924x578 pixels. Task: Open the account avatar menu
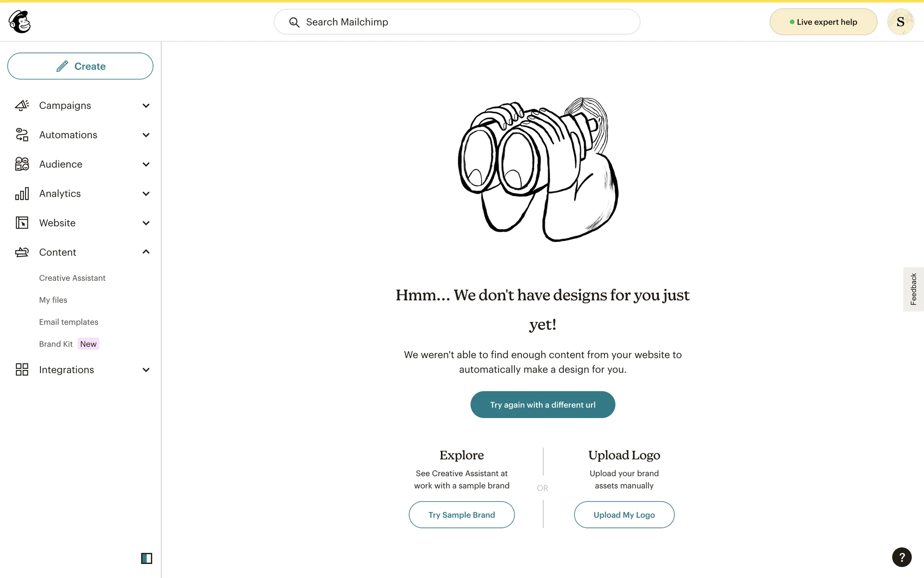[900, 22]
